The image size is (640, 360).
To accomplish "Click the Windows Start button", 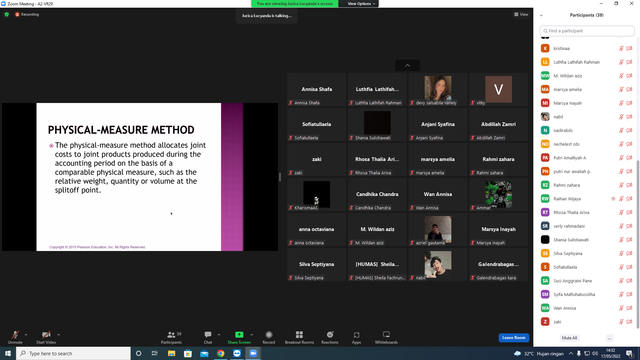I will [8, 353].
